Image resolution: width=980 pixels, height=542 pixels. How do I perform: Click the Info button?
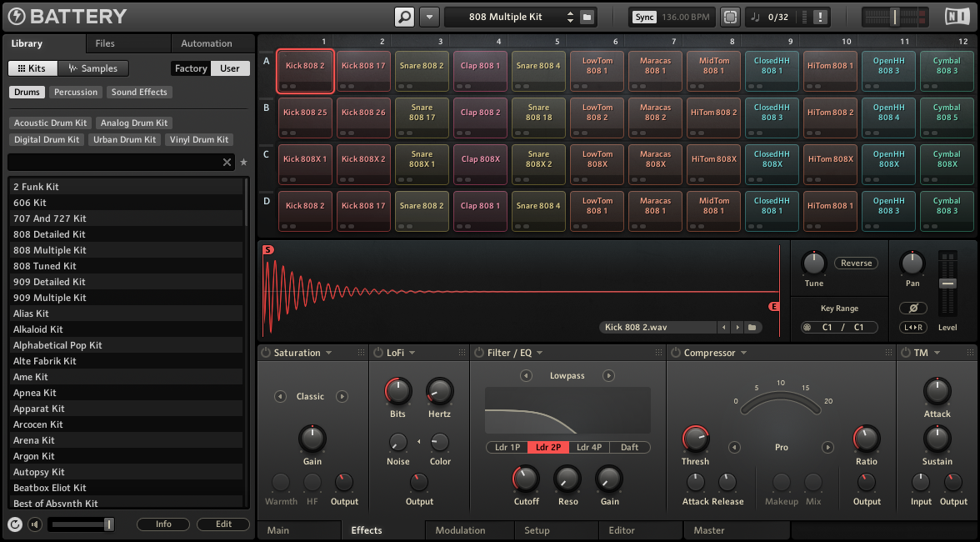[x=163, y=524]
